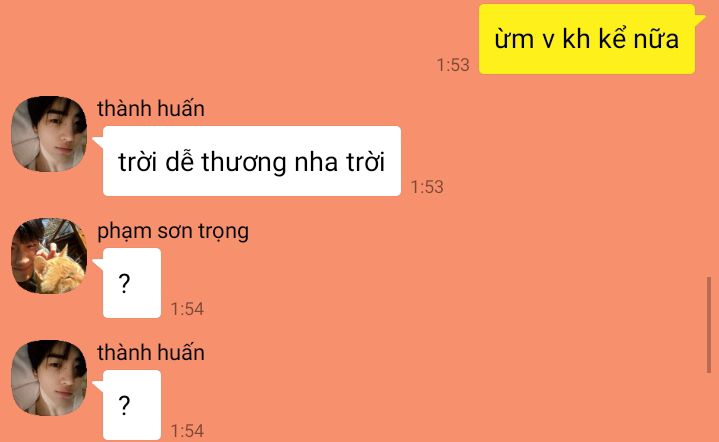Image resolution: width=719 pixels, height=442 pixels.
Task: Select the yellow 'ừm v kh kể nữa' bubble
Action: [x=587, y=39]
